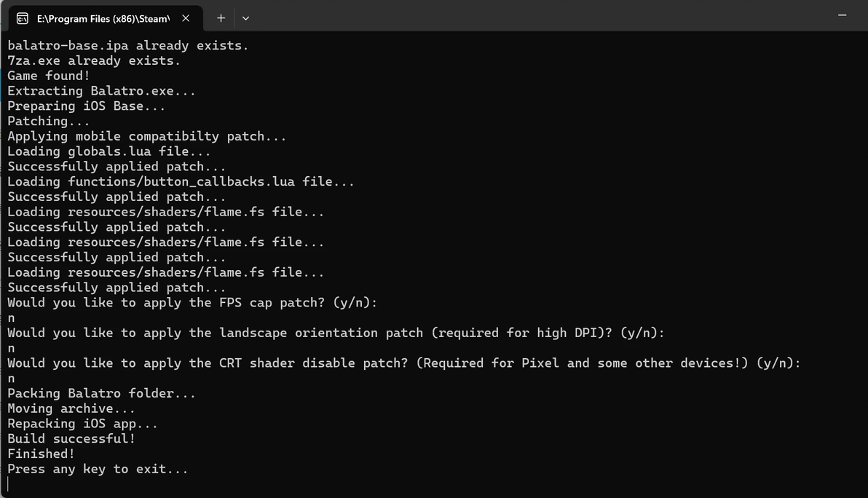Click the landscape orientation patch prompt text
The image size is (868, 498).
335,333
